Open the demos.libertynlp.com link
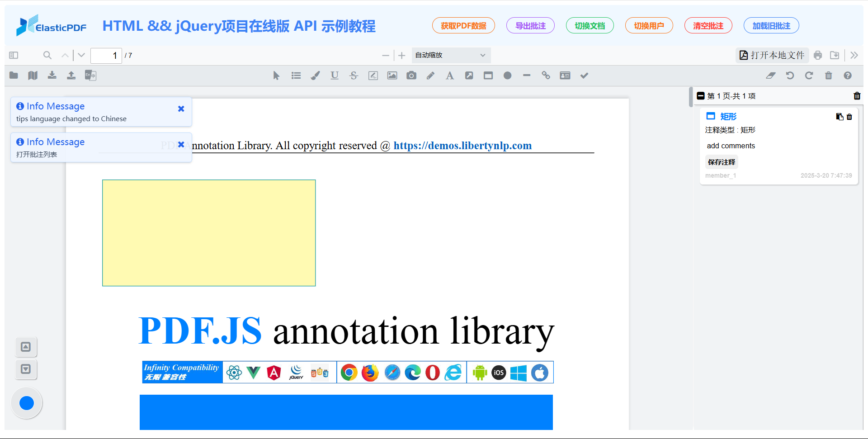The width and height of the screenshot is (868, 439). (x=462, y=146)
